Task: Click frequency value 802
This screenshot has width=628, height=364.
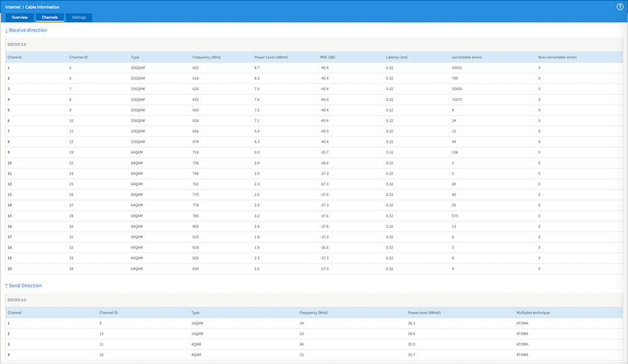Action: click(x=196, y=226)
